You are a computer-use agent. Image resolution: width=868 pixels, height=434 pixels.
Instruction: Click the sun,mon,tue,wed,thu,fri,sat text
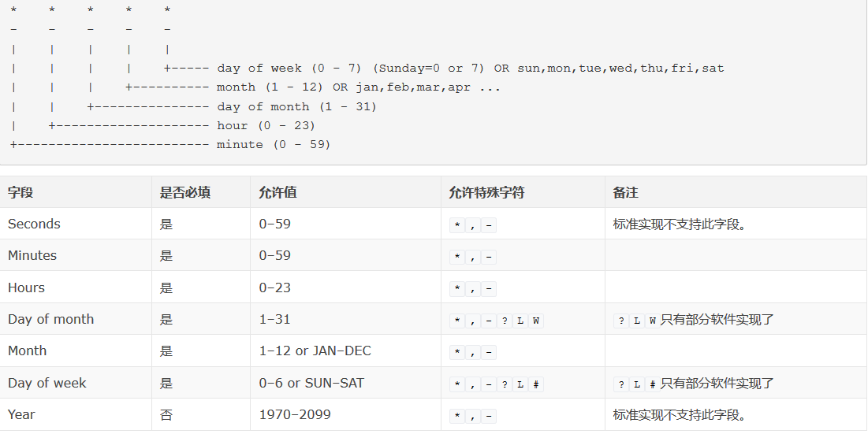tap(620, 69)
